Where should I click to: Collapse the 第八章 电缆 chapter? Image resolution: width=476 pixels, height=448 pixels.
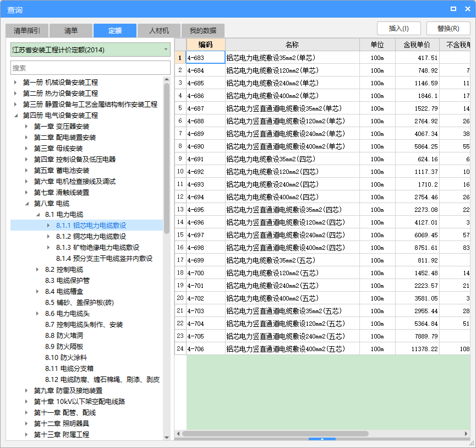pos(26,204)
